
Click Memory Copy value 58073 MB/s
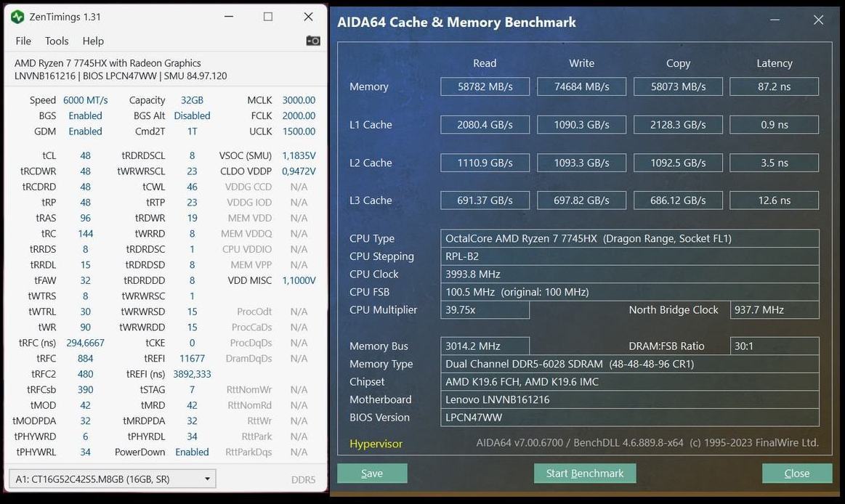[x=678, y=86]
